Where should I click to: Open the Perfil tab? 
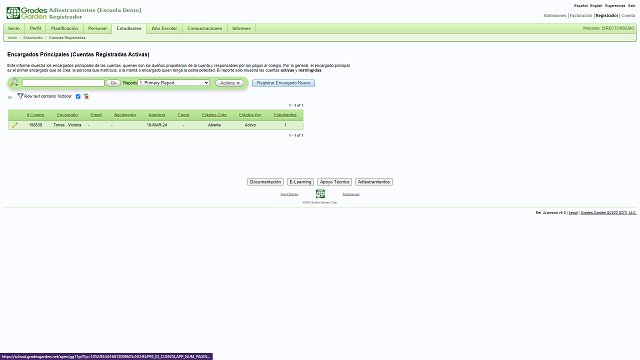pos(36,29)
